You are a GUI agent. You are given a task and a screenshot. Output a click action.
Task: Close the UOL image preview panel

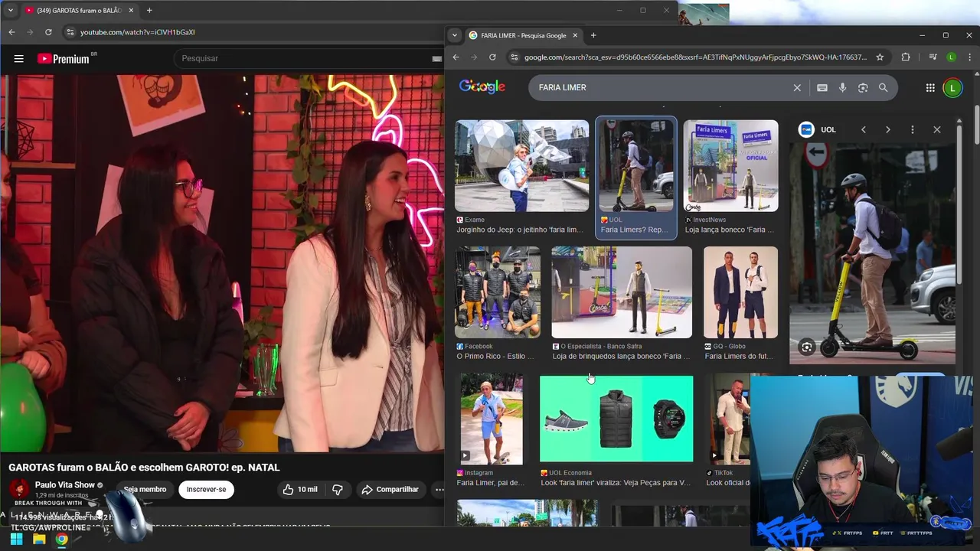(x=937, y=129)
